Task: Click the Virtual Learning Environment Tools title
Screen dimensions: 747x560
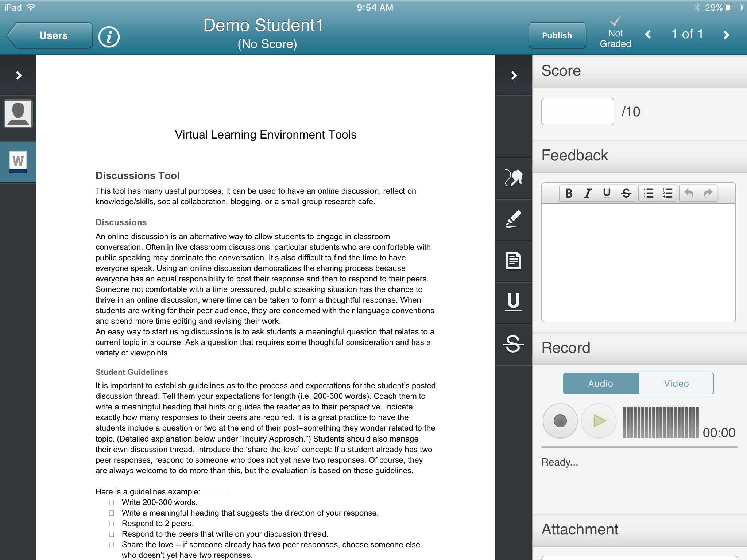Action: 266,135
